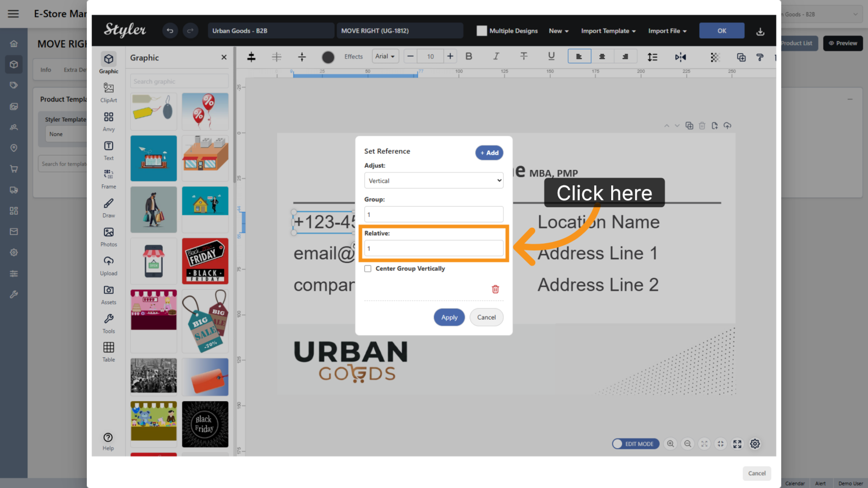Viewport: 868px width, 488px height.
Task: Zoom out on the canvas
Action: tap(687, 444)
